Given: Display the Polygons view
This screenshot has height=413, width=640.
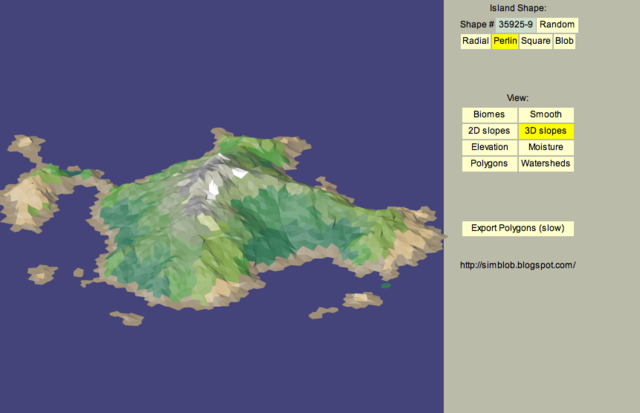Looking at the screenshot, I should tap(489, 164).
